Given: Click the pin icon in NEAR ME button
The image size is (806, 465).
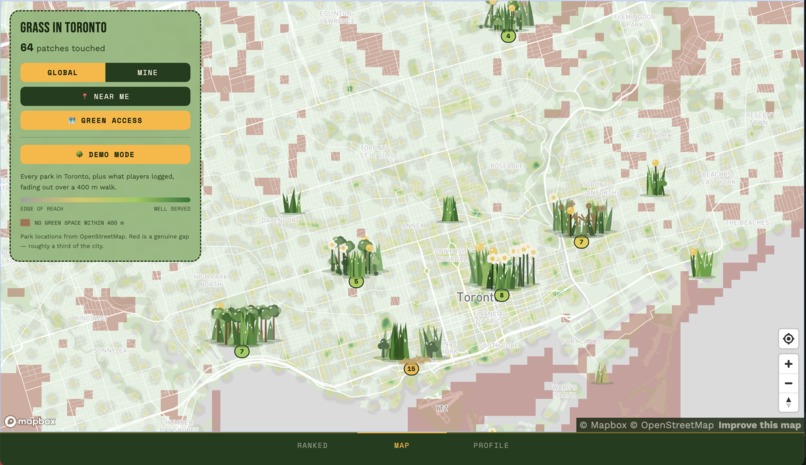Looking at the screenshot, I should pos(85,96).
